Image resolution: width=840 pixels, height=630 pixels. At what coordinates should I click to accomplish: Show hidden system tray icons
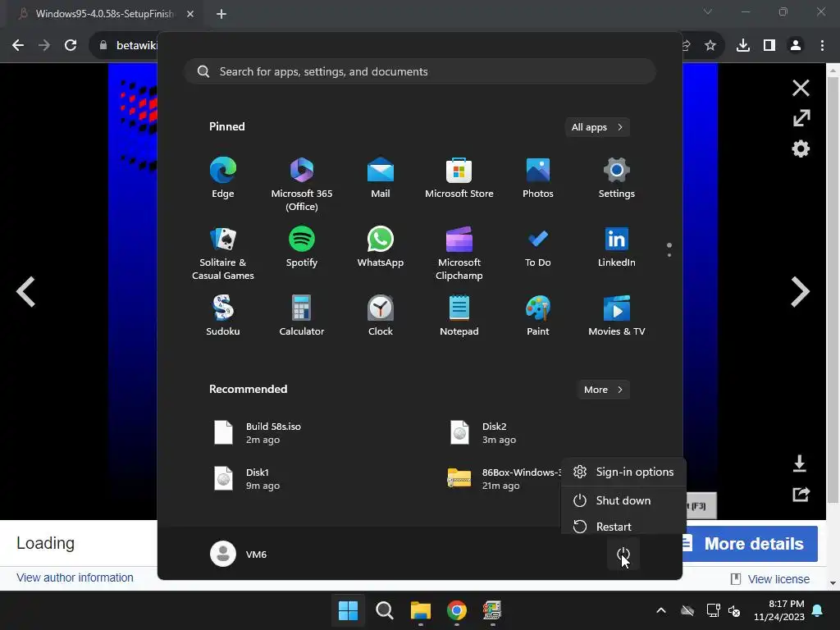pyautogui.click(x=661, y=610)
